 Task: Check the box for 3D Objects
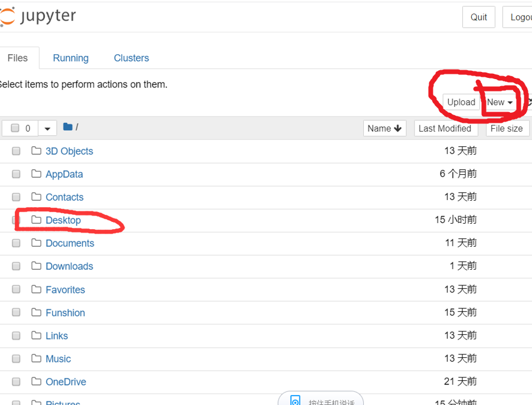(16, 151)
